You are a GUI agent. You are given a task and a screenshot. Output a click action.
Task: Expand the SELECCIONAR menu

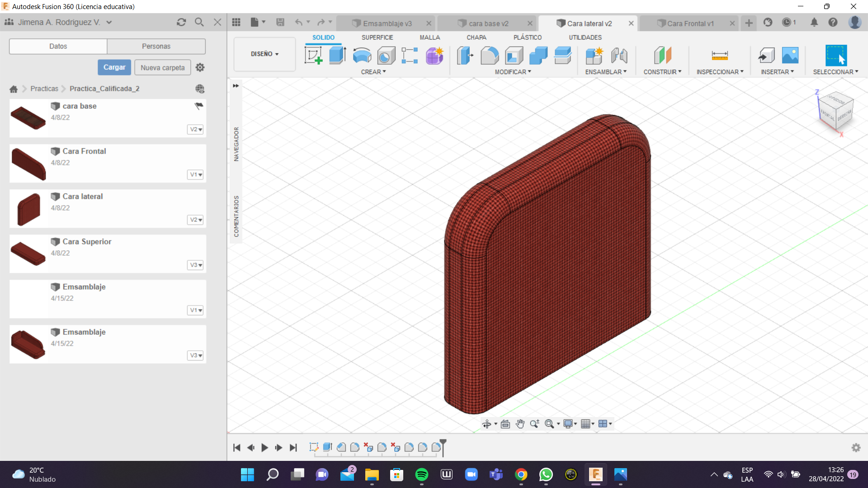pos(835,72)
